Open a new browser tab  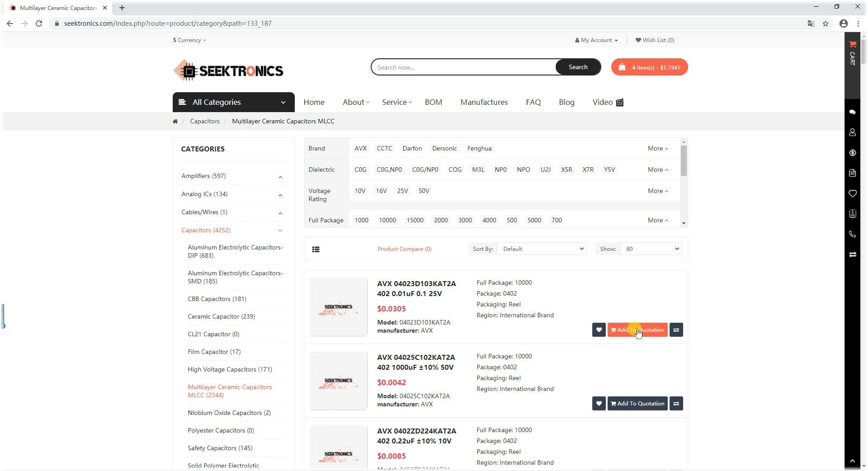click(122, 8)
